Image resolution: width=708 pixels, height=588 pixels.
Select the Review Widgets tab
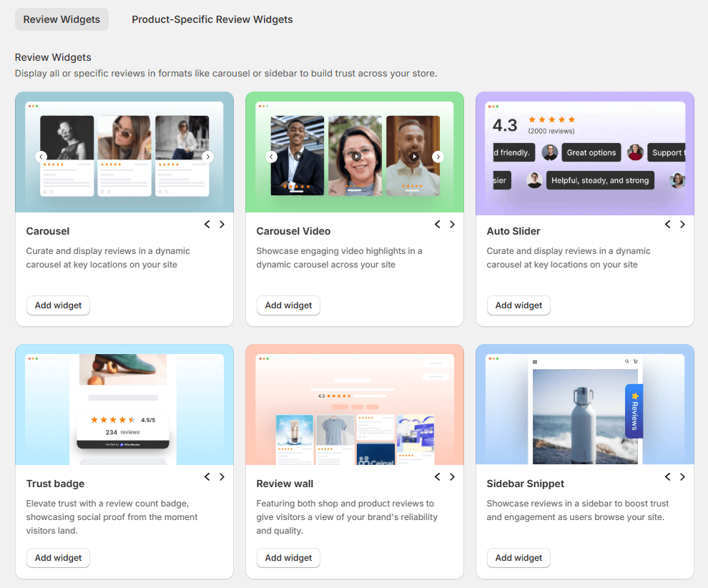click(x=62, y=19)
